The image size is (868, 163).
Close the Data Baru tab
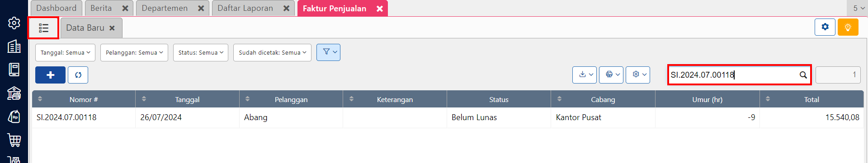112,28
